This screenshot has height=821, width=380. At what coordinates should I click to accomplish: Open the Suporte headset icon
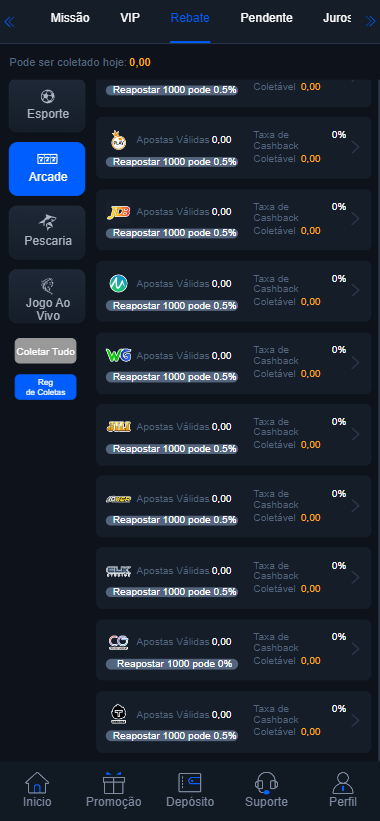[266, 783]
